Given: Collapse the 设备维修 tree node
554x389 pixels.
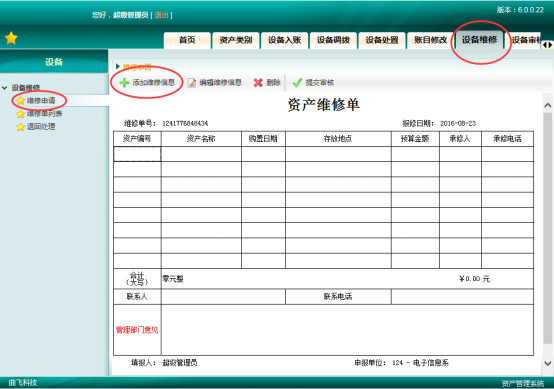Looking at the screenshot, I should [x=5, y=88].
